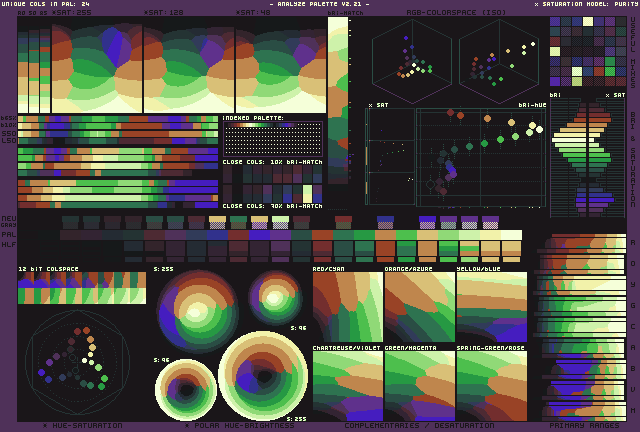Click the vertical 'BRI & SATURATION' label

coord(633,158)
